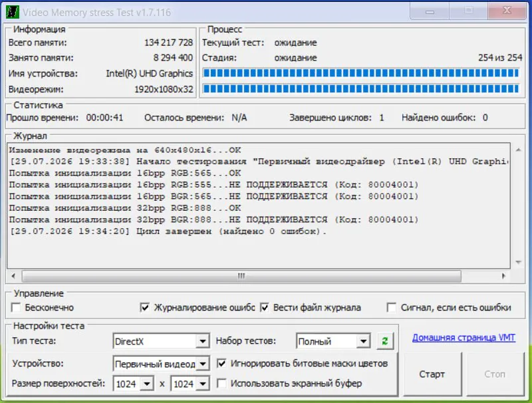Click video mode value 1920x1080x32
Image resolution: width=532 pixels, height=403 pixels.
(164, 89)
